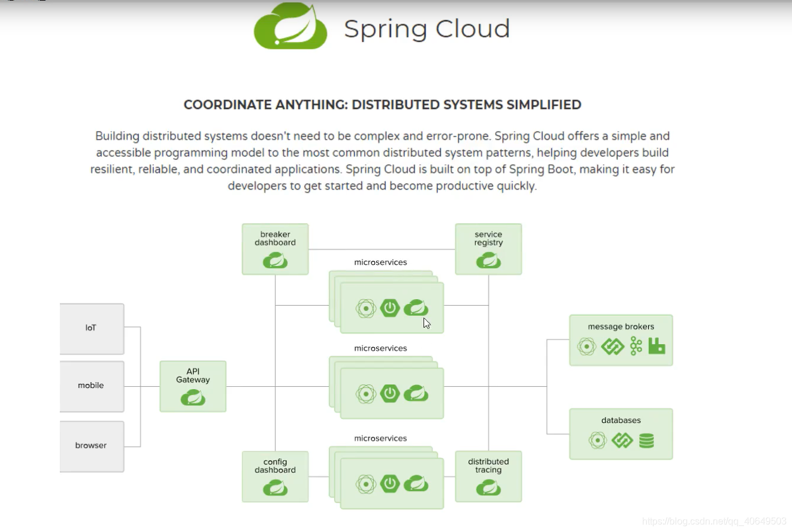Click the 'microservices' label above the bottom stack

(x=381, y=438)
